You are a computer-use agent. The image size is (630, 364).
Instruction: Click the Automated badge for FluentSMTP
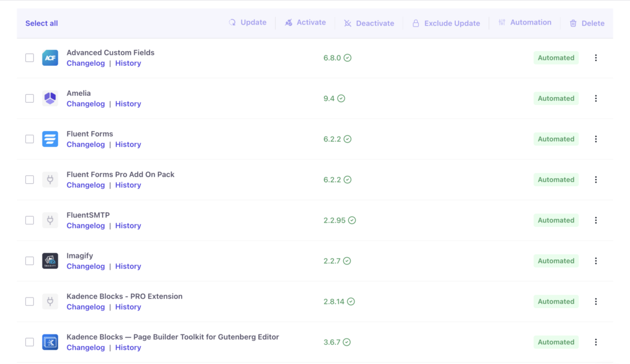[x=556, y=220]
